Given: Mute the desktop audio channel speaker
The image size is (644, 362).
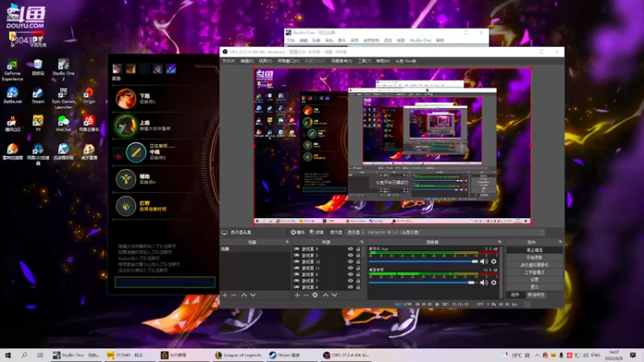Looking at the screenshot, I should 485,282.
